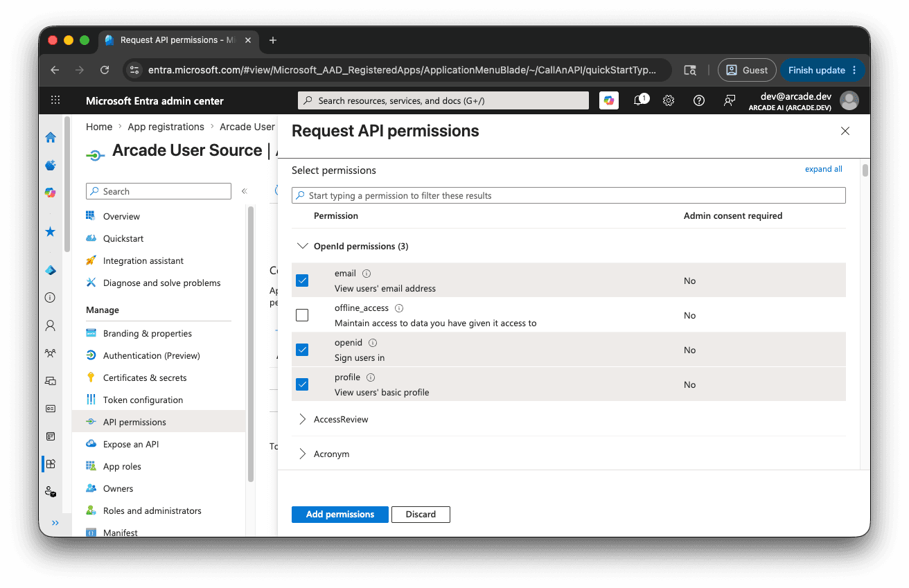Viewport: 909px width, 588px height.
Task: Open a new browser tab
Action: tap(273, 40)
